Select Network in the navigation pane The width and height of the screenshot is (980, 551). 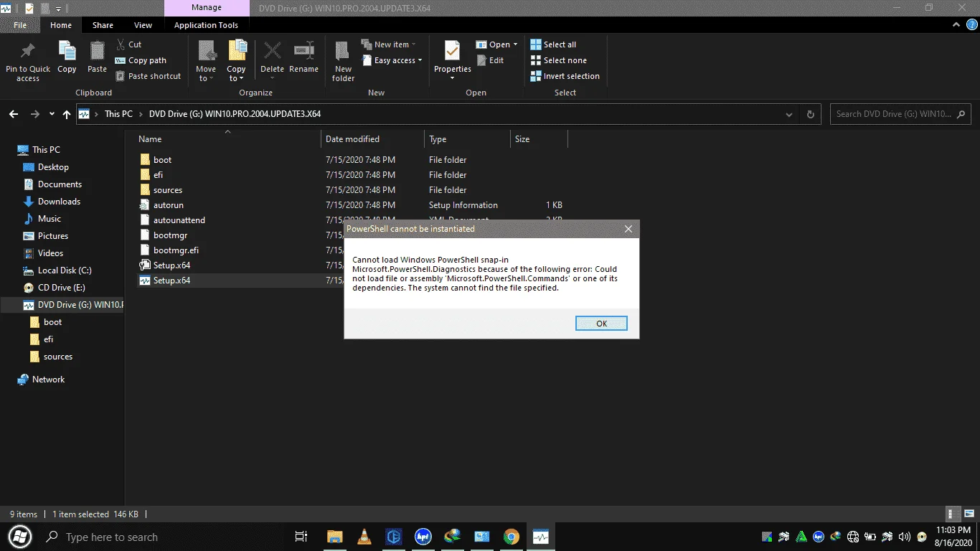point(48,380)
